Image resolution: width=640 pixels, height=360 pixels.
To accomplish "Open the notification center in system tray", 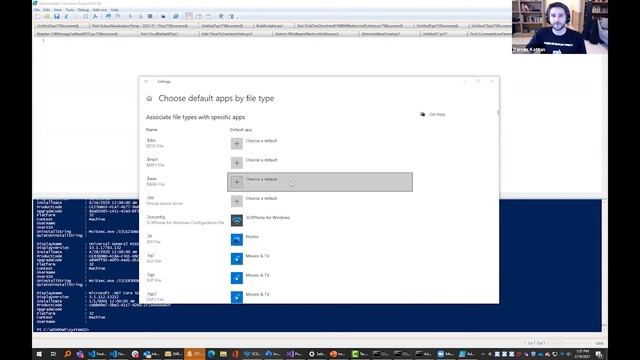I will point(599,354).
